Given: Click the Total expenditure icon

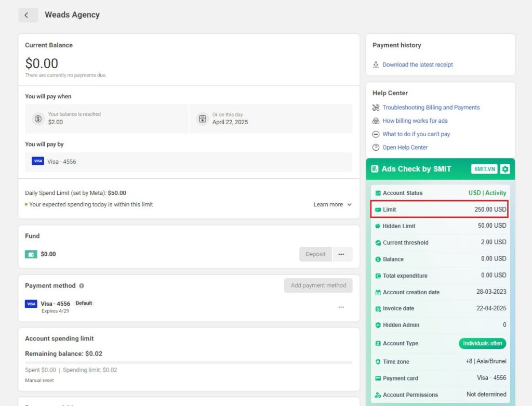Looking at the screenshot, I should pyautogui.click(x=378, y=276).
